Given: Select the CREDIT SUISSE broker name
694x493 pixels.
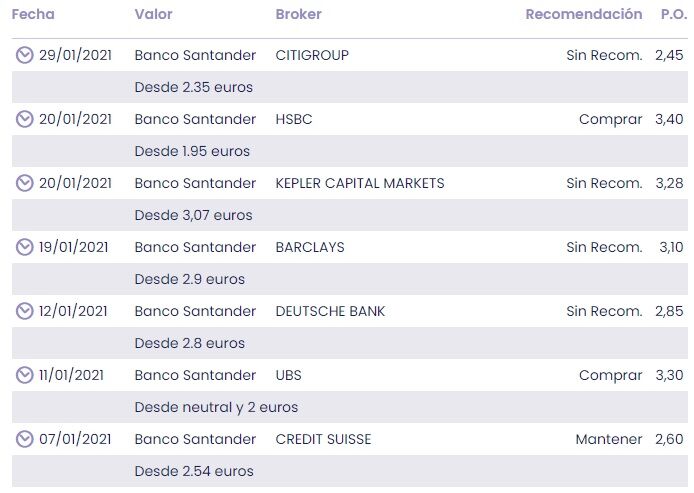Looking at the screenshot, I should pos(322,439).
